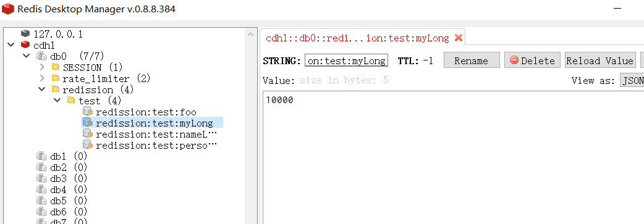This screenshot has height=224, width=644.
Task: Select the cdh1 connection label
Action: pyautogui.click(x=44, y=44)
